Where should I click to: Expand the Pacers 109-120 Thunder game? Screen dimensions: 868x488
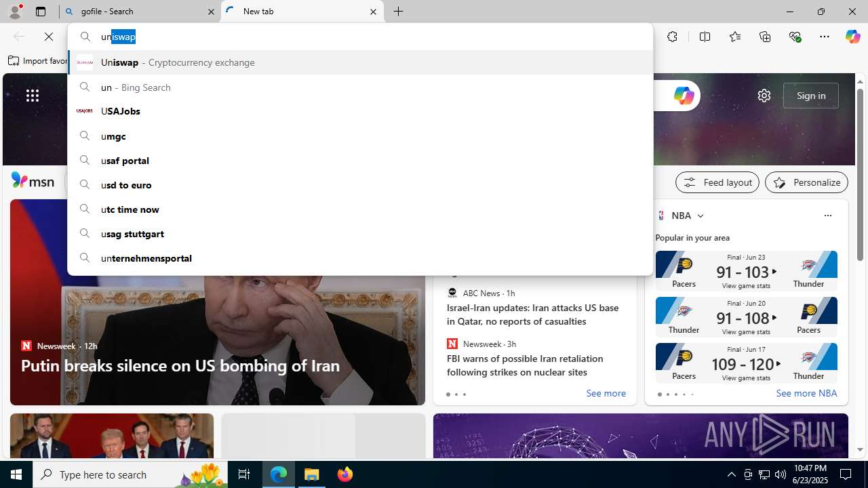point(746,363)
